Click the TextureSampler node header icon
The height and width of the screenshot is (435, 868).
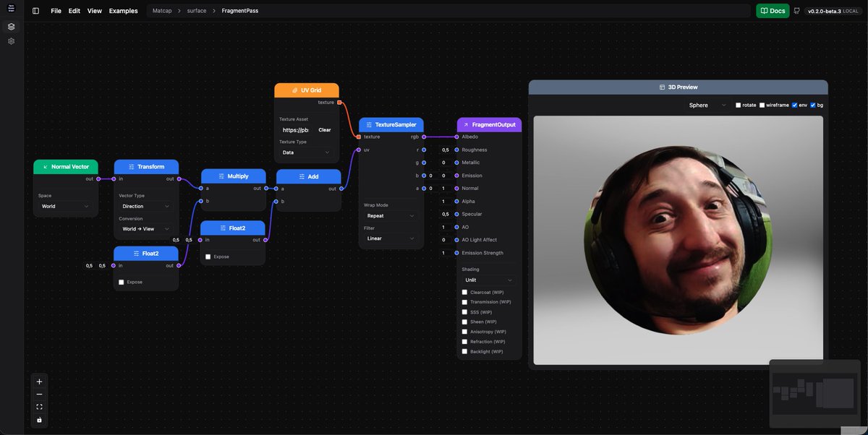[x=369, y=124]
